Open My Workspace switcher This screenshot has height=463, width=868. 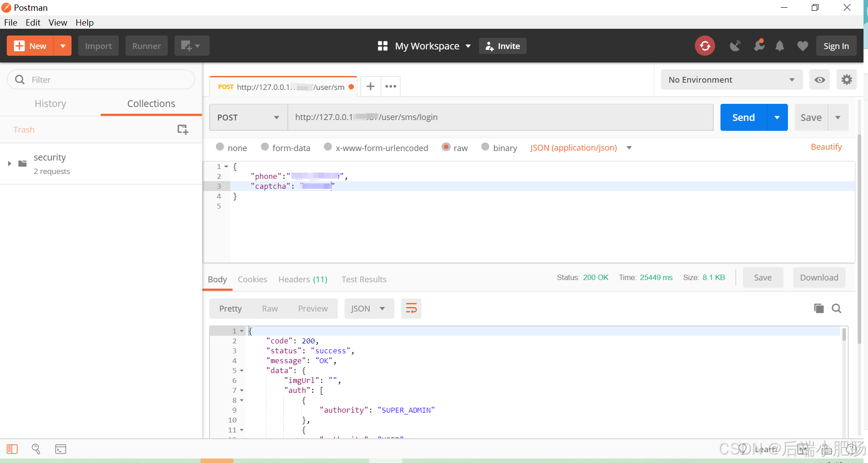pyautogui.click(x=425, y=46)
